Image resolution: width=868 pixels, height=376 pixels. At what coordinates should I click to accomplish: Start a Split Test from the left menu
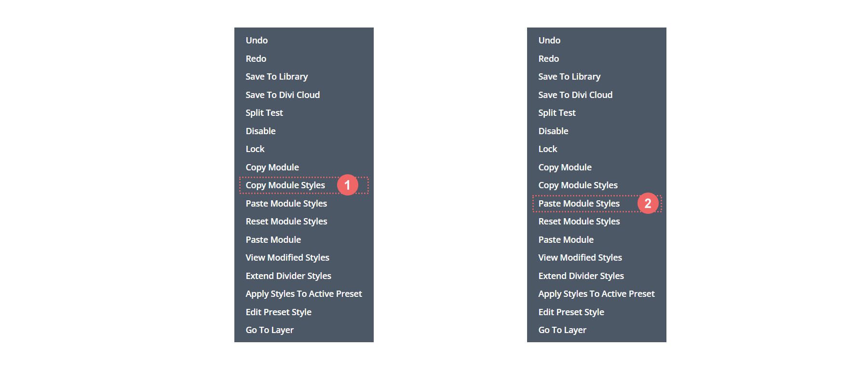[x=264, y=112]
